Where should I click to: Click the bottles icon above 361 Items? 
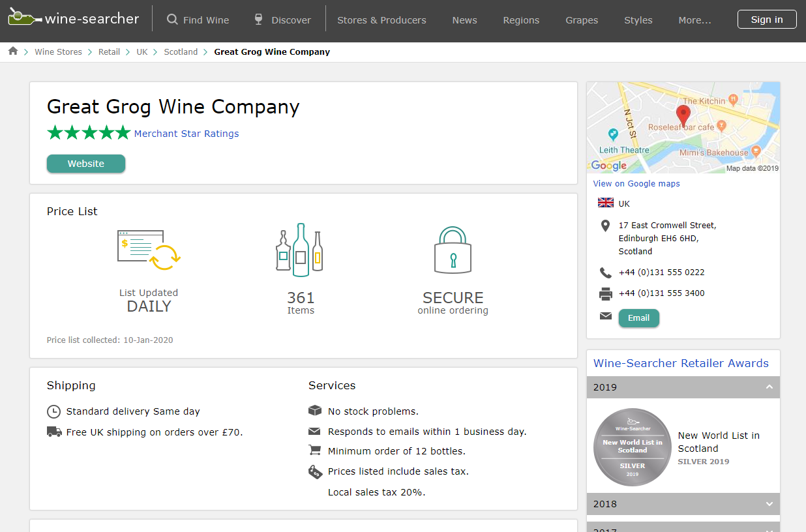(x=300, y=250)
